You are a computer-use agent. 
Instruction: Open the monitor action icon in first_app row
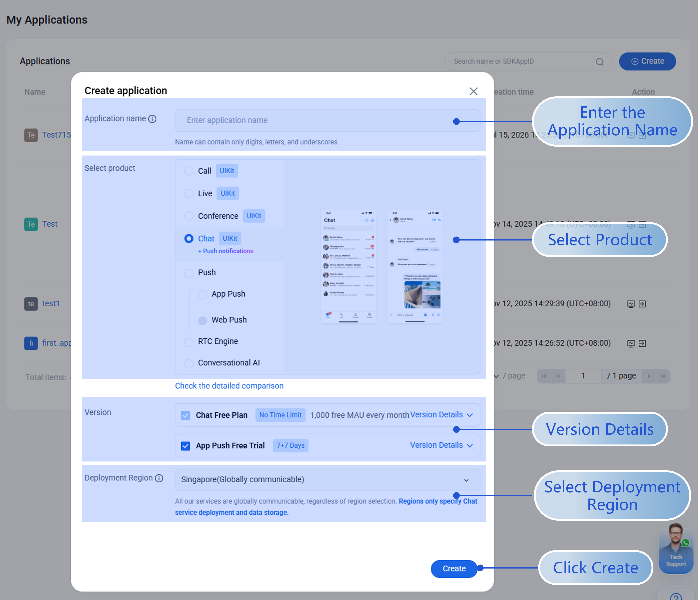click(631, 343)
